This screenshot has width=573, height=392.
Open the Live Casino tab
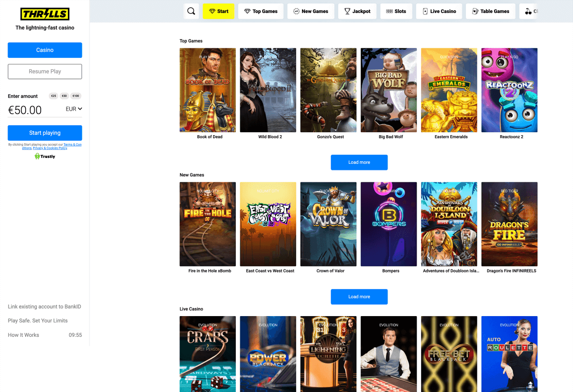point(439,12)
